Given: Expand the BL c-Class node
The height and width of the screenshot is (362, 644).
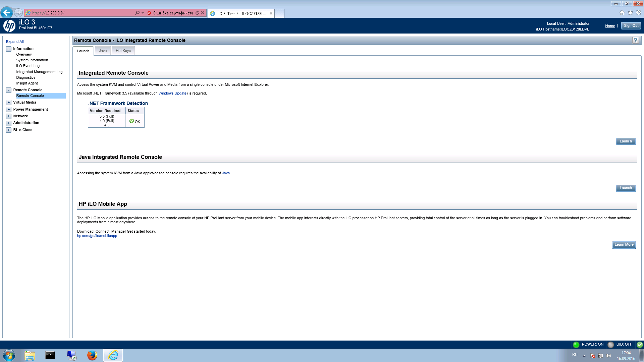Looking at the screenshot, I should click(x=9, y=130).
